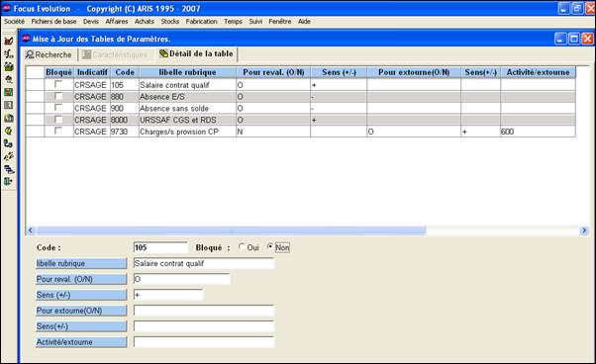Click the red chart icon in left sidebar
This screenshot has width=596, height=364.
pos(8,41)
